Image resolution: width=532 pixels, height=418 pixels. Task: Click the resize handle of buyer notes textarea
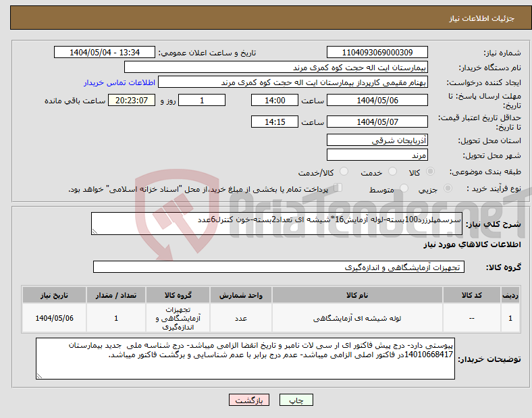[39, 376]
